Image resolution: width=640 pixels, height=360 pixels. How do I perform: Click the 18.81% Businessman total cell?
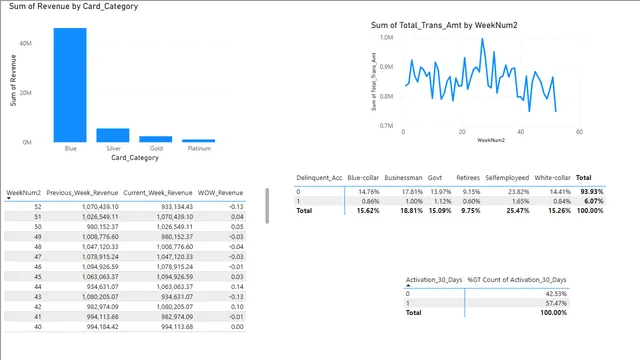(411, 211)
